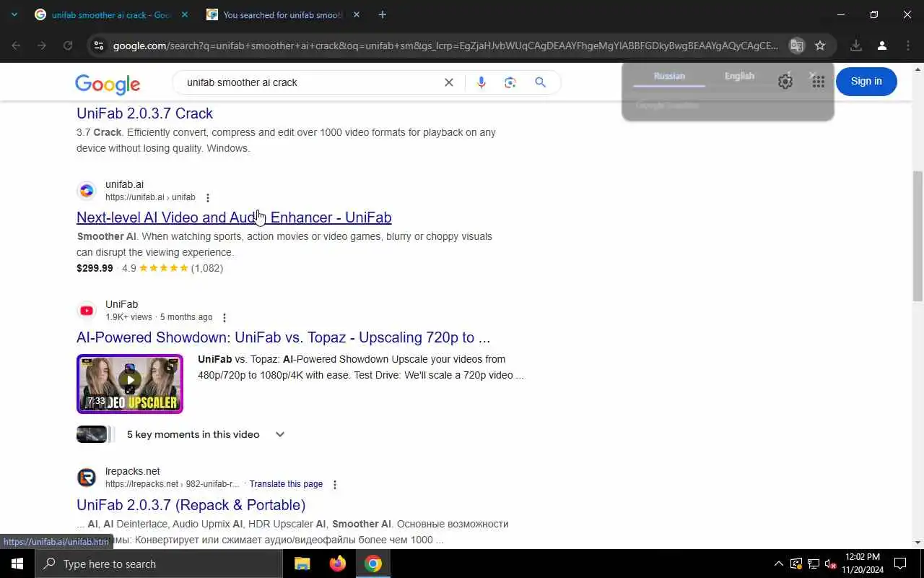Click the network icon in system tray

(813, 564)
